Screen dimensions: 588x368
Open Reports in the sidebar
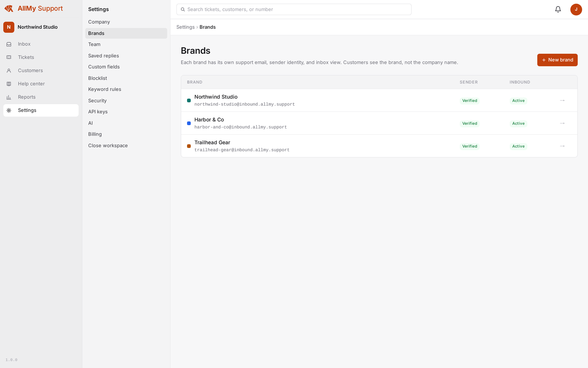point(41,97)
